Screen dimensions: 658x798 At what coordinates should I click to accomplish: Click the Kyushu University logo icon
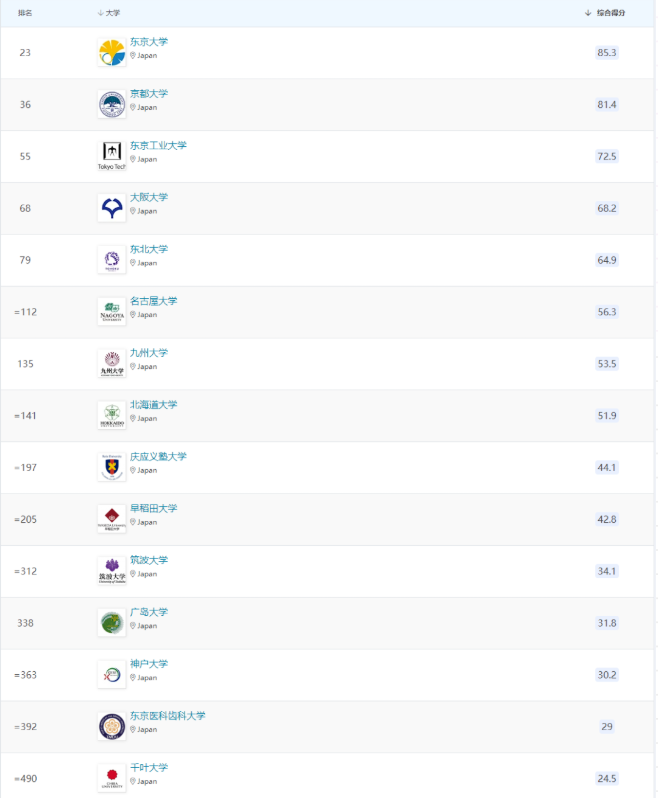coord(112,363)
